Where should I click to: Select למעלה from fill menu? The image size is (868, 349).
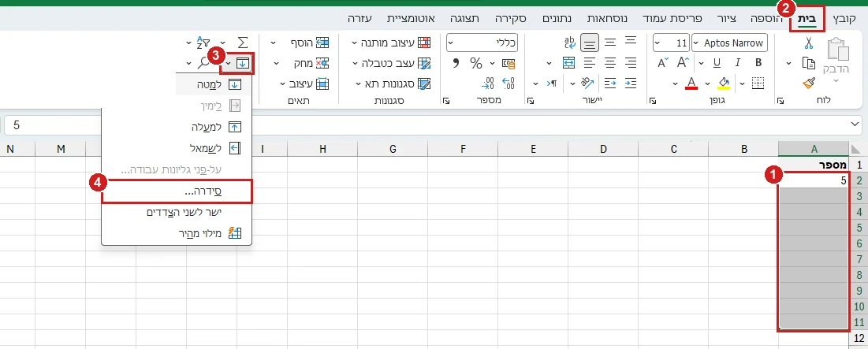[x=177, y=127]
